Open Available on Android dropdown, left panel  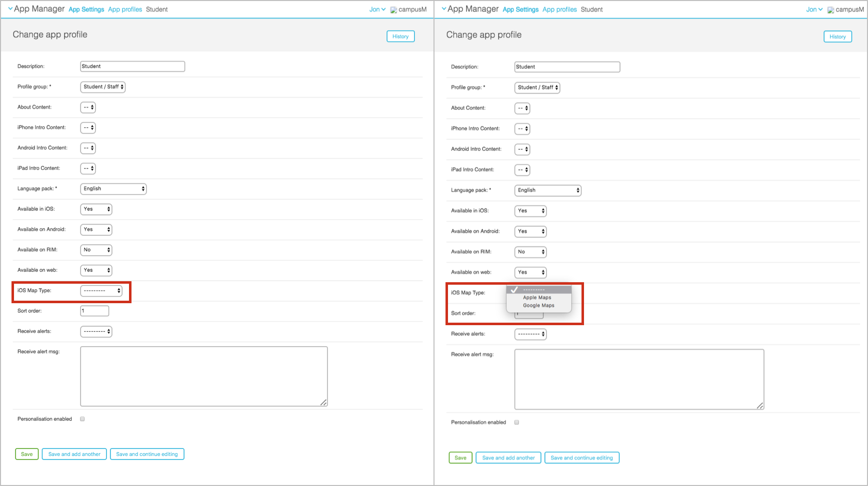click(96, 230)
